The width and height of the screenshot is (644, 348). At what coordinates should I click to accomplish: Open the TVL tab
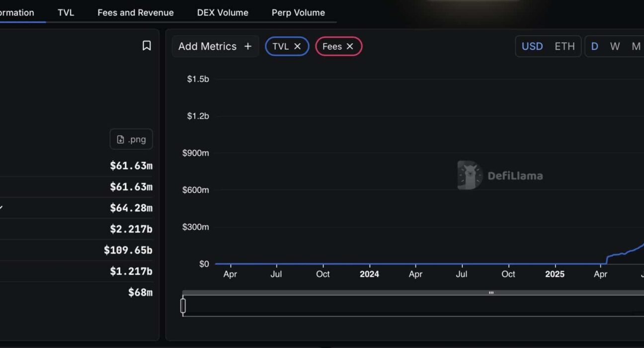tap(66, 12)
